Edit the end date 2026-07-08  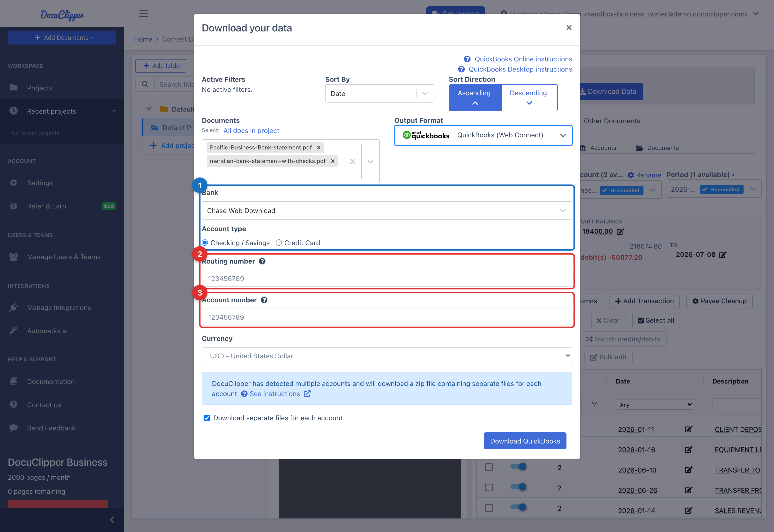pyautogui.click(x=723, y=255)
